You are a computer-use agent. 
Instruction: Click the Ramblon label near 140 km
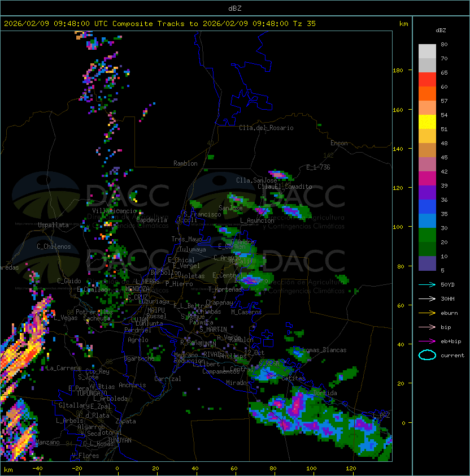click(x=185, y=163)
